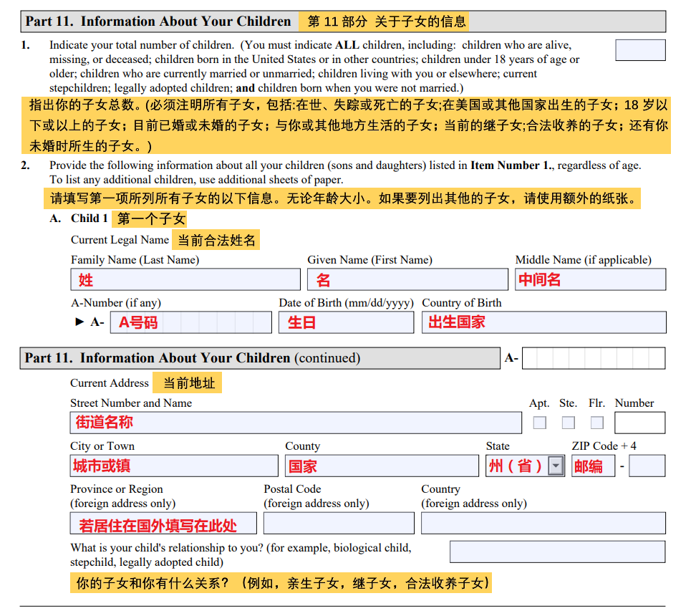Click the Street Number and Name field
Screen dimensions: 696x616
coord(296,423)
